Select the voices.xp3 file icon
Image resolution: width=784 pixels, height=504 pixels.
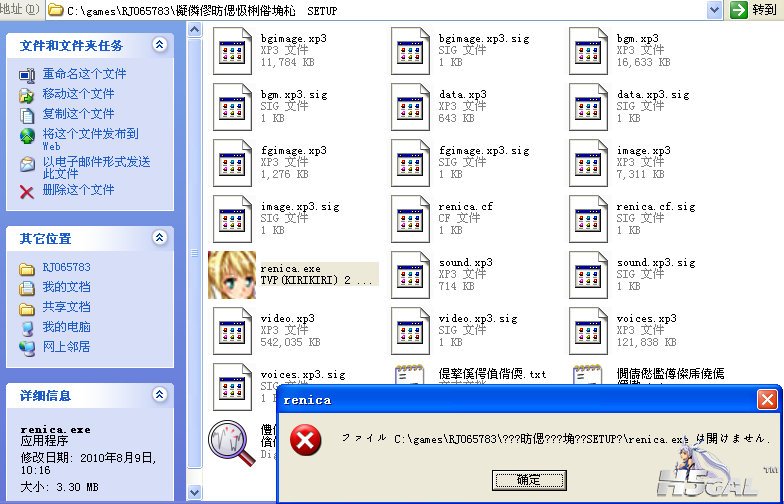pos(589,331)
